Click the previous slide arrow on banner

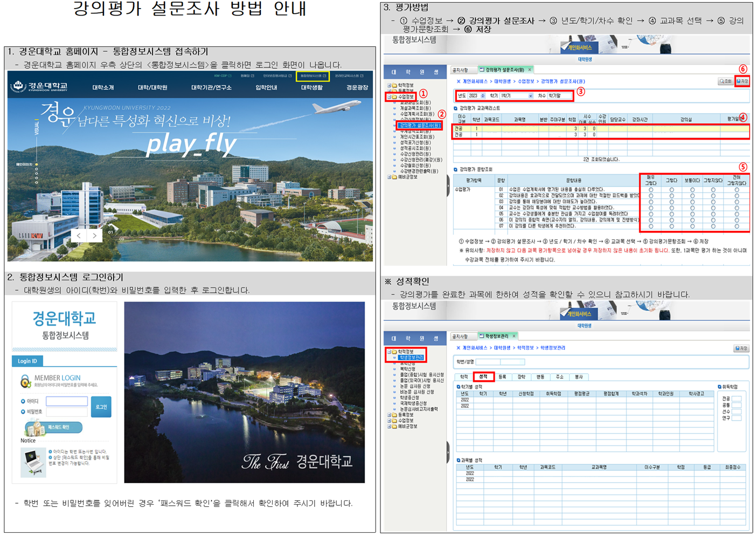(79, 236)
